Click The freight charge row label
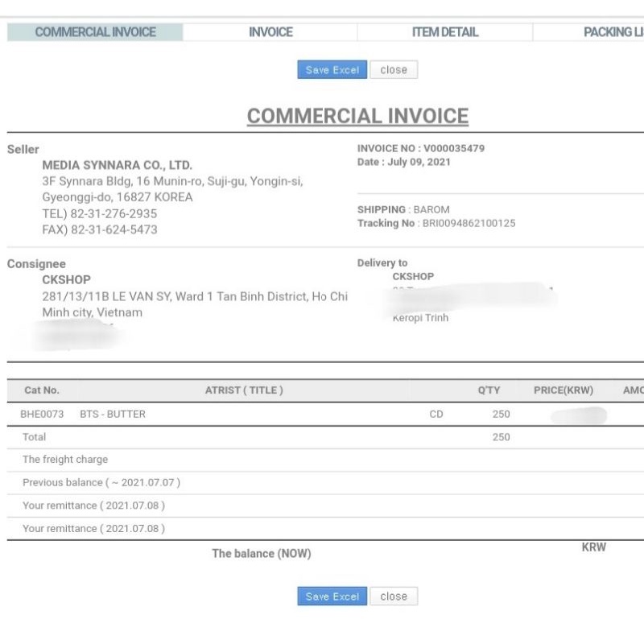Screen dimensions: 644x644 click(x=65, y=459)
